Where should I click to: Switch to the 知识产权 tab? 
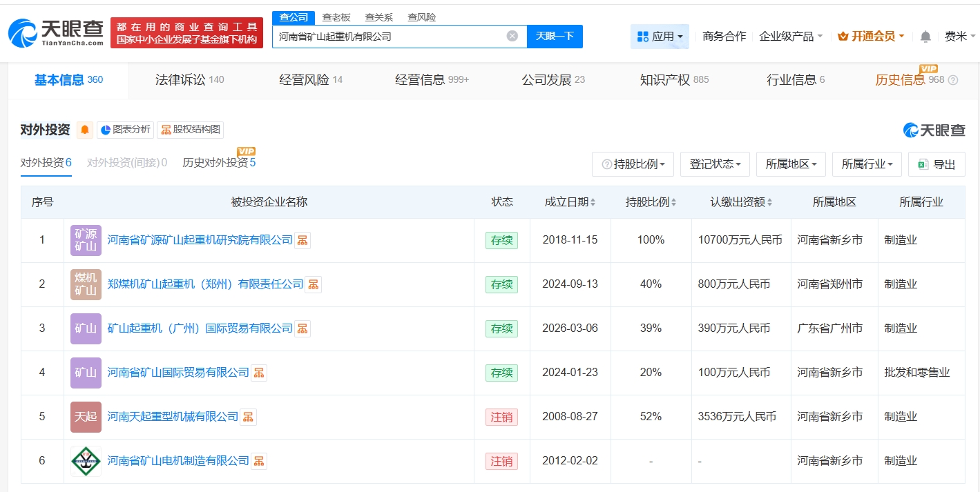point(674,80)
